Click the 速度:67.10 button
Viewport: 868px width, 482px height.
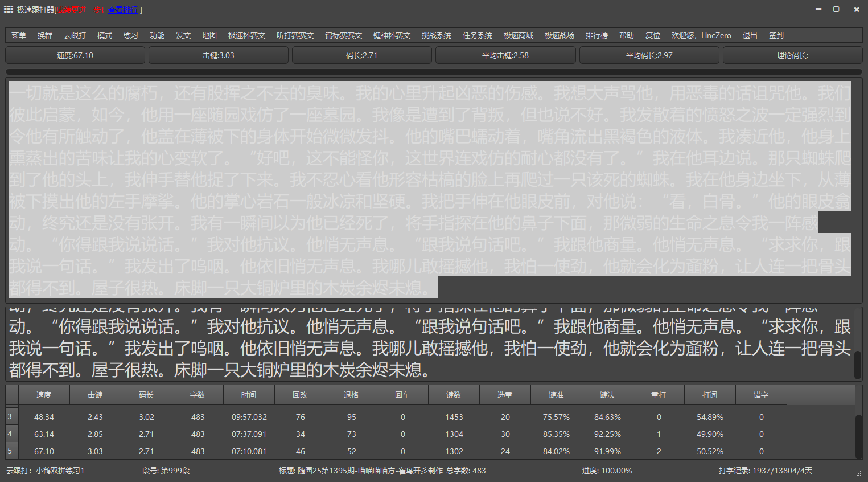(75, 55)
